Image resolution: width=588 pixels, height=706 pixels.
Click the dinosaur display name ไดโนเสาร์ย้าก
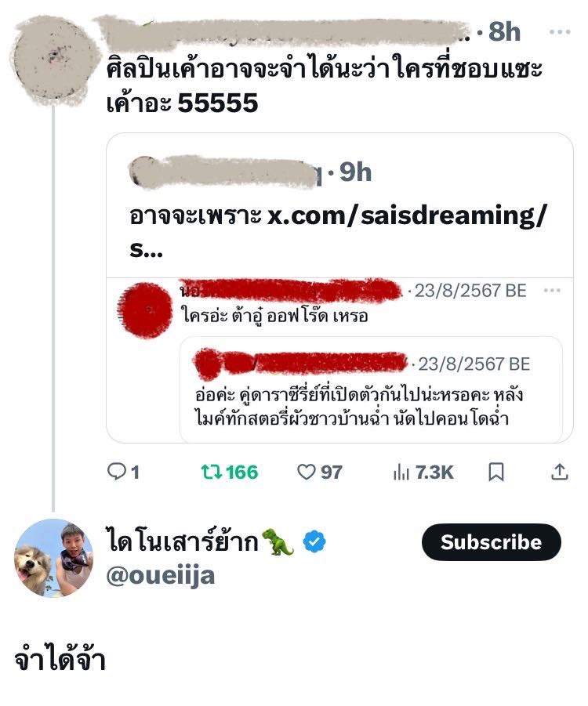tap(183, 542)
